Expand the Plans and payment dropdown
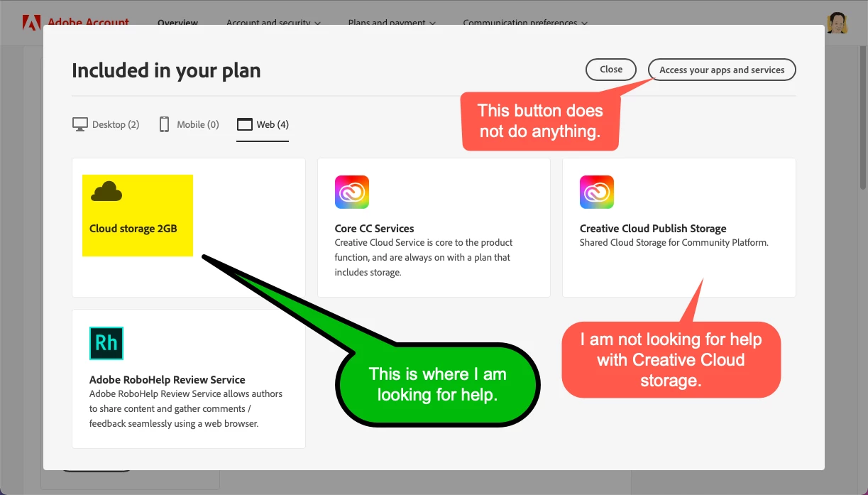 point(392,22)
